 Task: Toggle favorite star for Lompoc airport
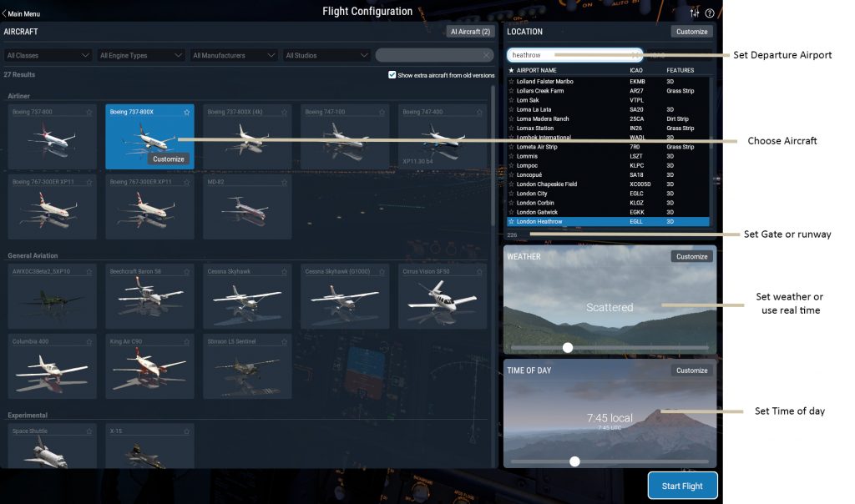click(511, 166)
